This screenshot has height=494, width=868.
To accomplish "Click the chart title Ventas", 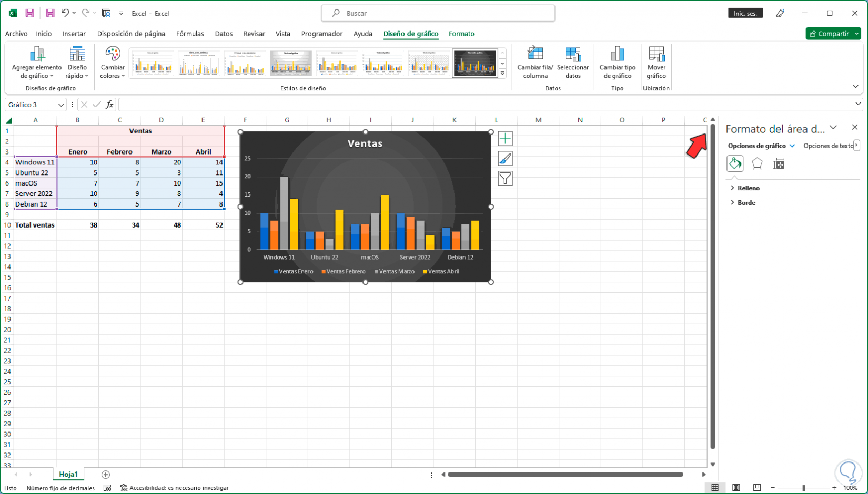I will (x=365, y=143).
